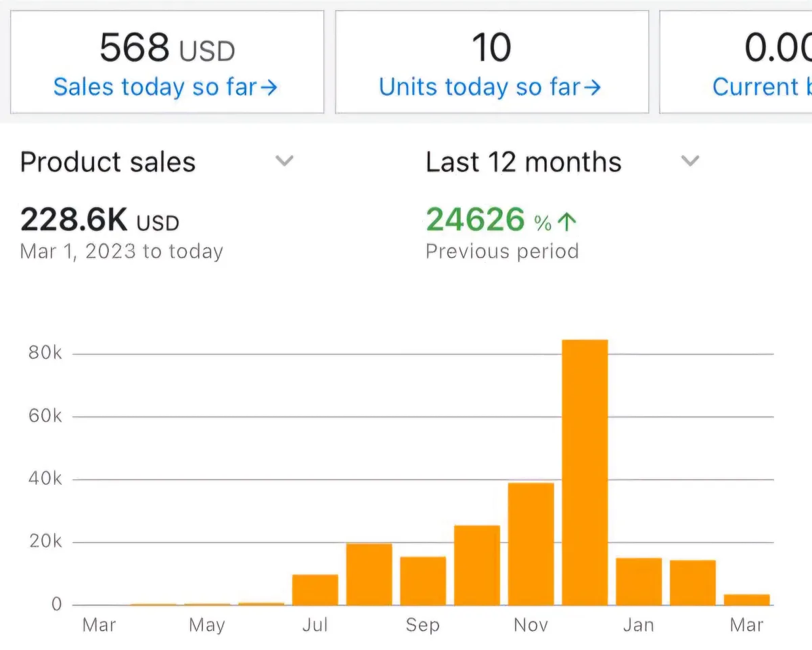The image size is (812, 650).
Task: Click the August sales bar
Action: tap(369, 574)
